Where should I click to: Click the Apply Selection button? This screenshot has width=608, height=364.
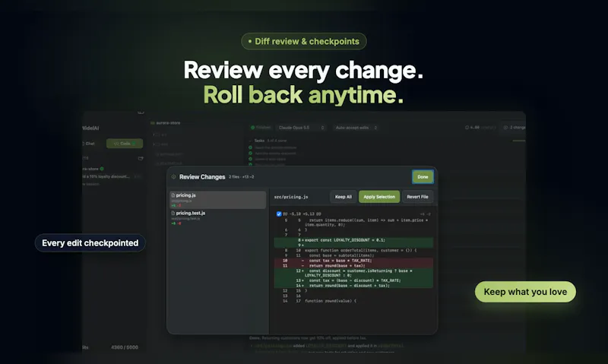click(x=379, y=197)
